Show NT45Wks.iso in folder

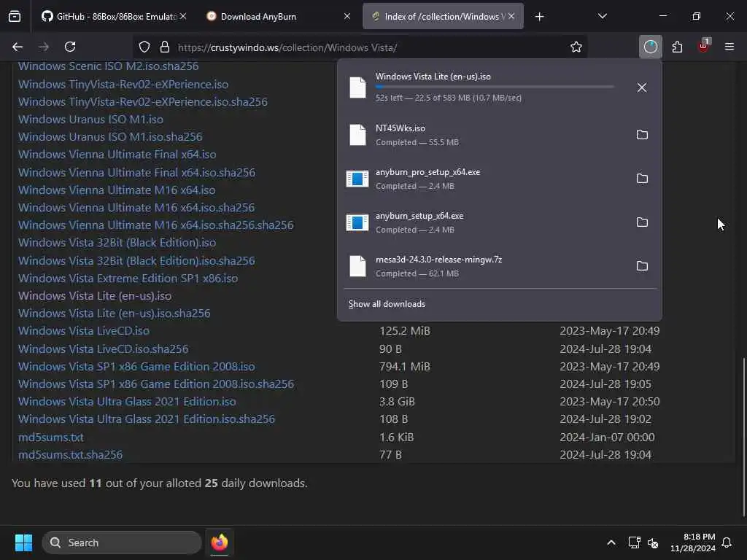[642, 135]
